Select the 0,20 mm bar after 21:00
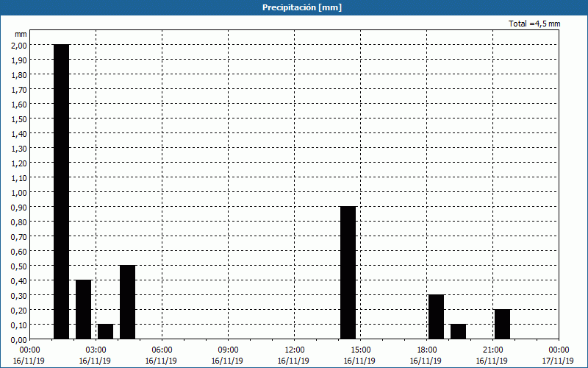The width and height of the screenshot is (588, 368). (503, 324)
